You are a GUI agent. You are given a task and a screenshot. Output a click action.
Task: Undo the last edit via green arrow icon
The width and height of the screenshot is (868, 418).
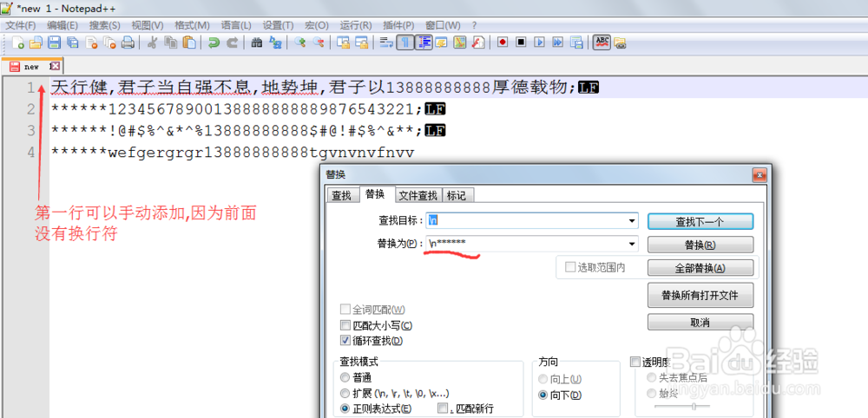tap(214, 42)
